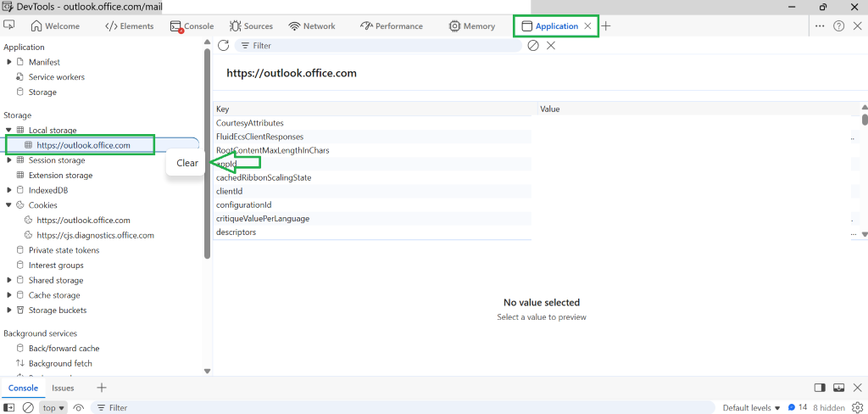
Task: Open the console settings gear icon
Action: point(858,408)
